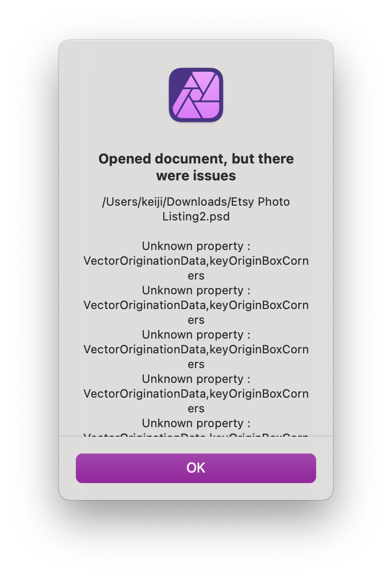Viewport: 392px width, 578px height.
Task: Click the Affinity Photo app icon
Action: [x=196, y=95]
